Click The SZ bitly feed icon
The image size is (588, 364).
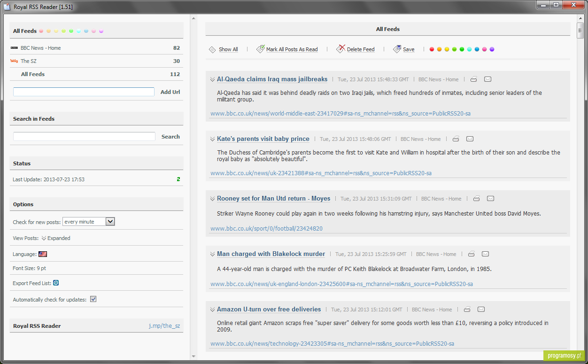(14, 61)
